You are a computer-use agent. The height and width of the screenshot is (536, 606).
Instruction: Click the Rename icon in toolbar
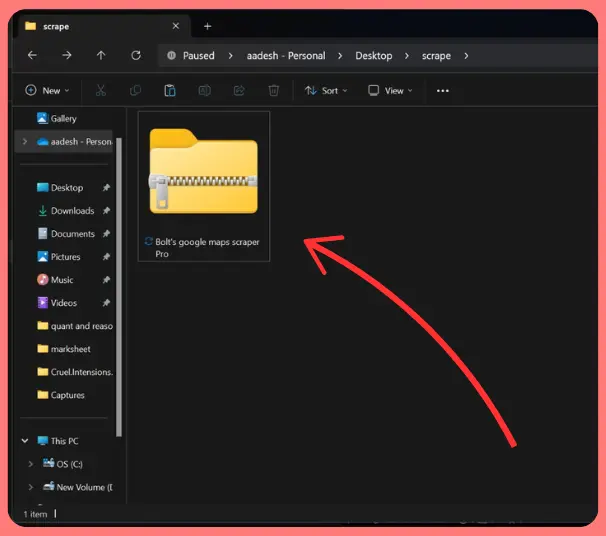coord(204,90)
